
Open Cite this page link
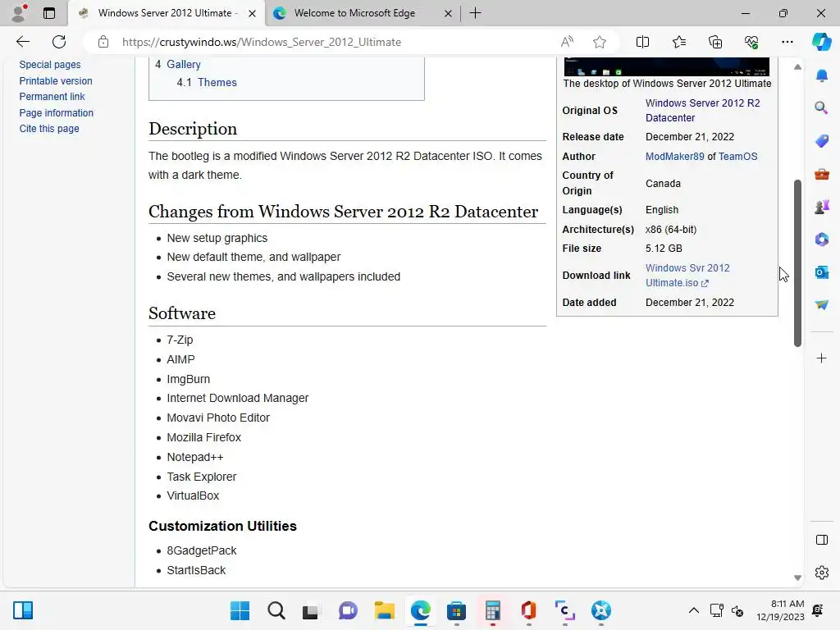49,129
